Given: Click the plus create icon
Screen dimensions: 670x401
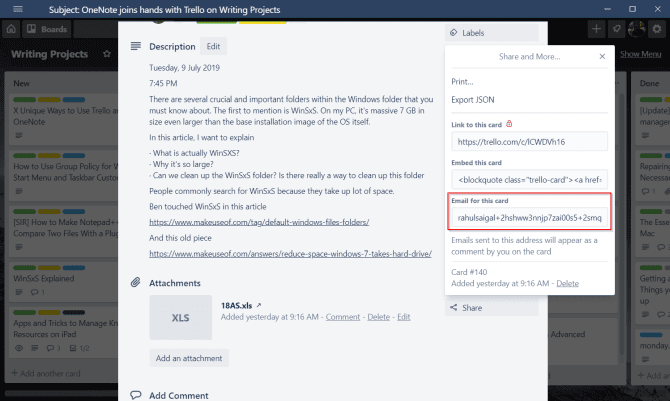Looking at the screenshot, I should 596,29.
